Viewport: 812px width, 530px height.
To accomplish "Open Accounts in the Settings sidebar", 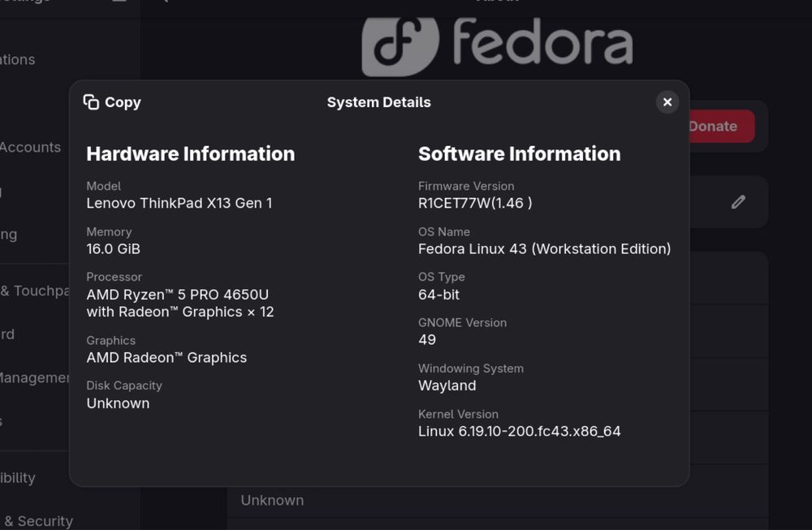I will [x=31, y=148].
